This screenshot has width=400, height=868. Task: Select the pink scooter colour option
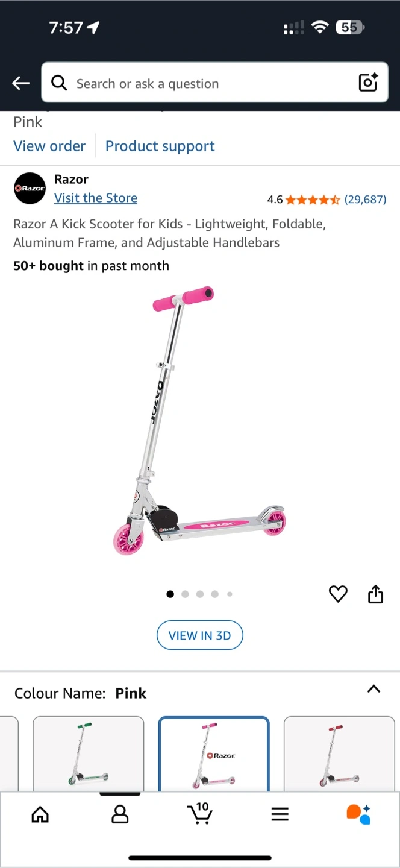[214, 753]
